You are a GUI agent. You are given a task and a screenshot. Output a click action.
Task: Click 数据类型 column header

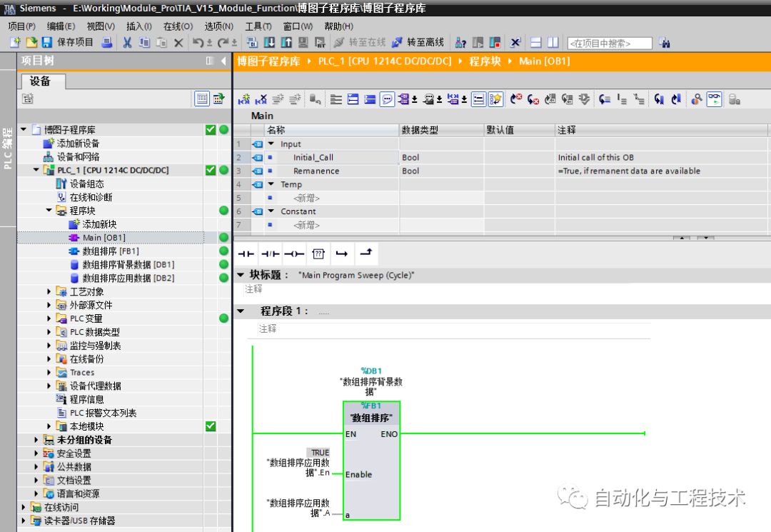[x=442, y=130]
